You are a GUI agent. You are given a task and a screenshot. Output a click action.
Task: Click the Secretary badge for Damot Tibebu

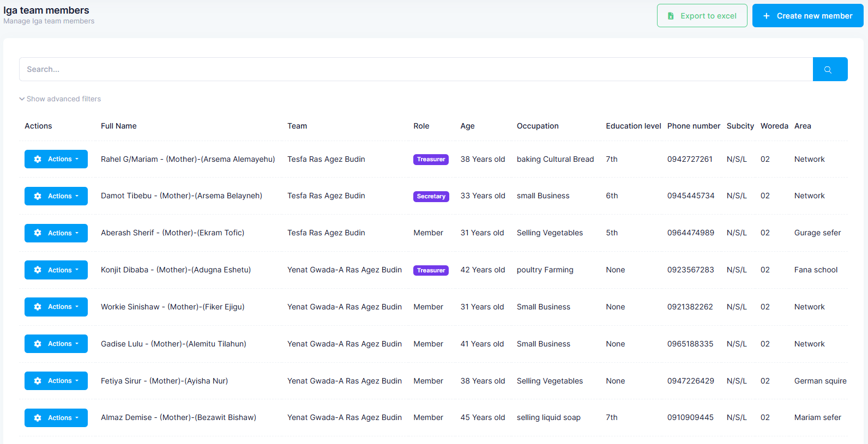coord(431,196)
